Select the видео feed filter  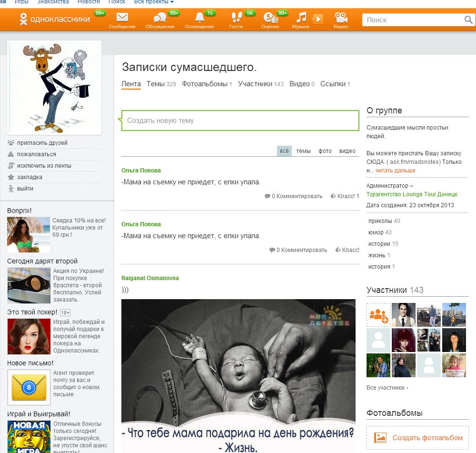click(347, 151)
